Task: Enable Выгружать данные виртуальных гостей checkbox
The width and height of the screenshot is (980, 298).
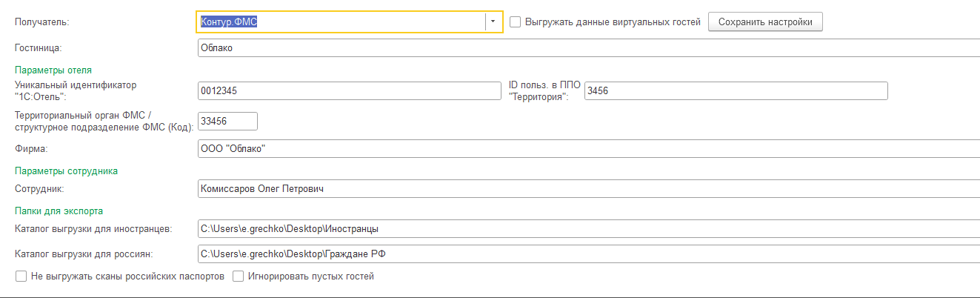Action: pos(516,21)
